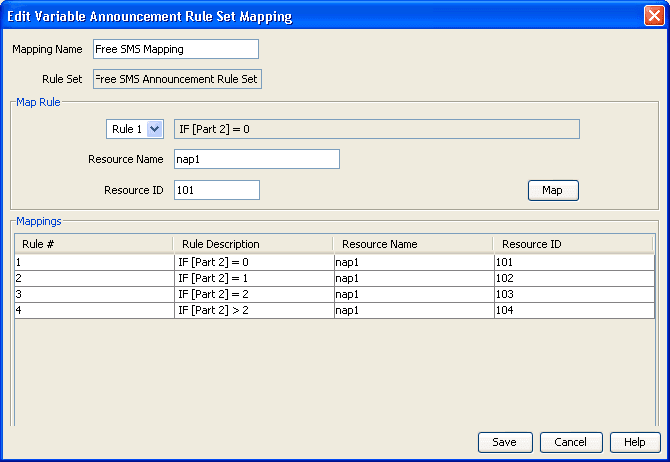Select Resource ID 104 cell
This screenshot has width=670, height=462.
pyautogui.click(x=574, y=310)
